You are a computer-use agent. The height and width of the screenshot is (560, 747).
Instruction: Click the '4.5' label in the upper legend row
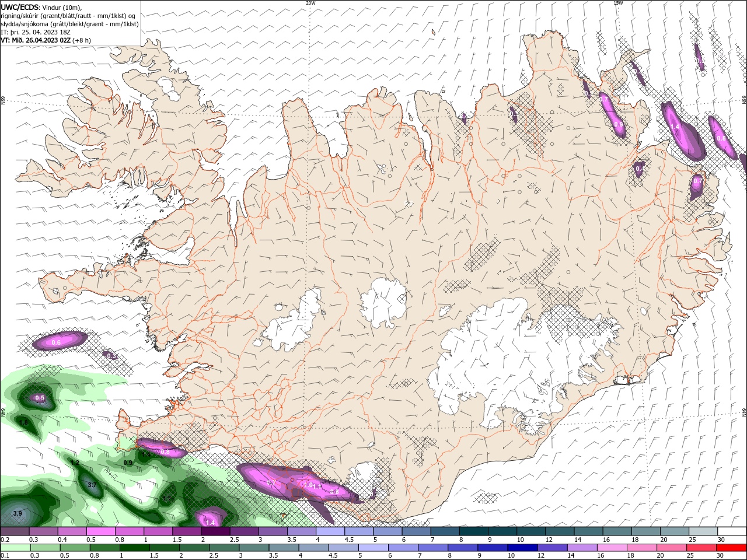349,540
